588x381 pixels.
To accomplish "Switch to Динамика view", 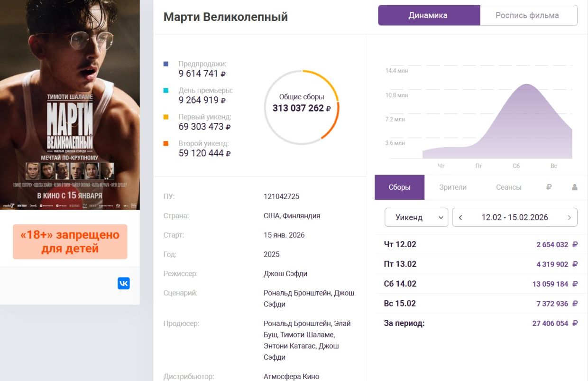I will point(428,15).
